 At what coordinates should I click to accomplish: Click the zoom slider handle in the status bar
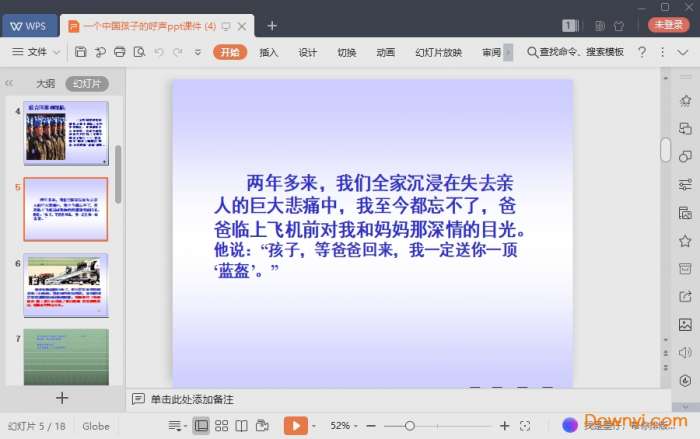(410, 426)
